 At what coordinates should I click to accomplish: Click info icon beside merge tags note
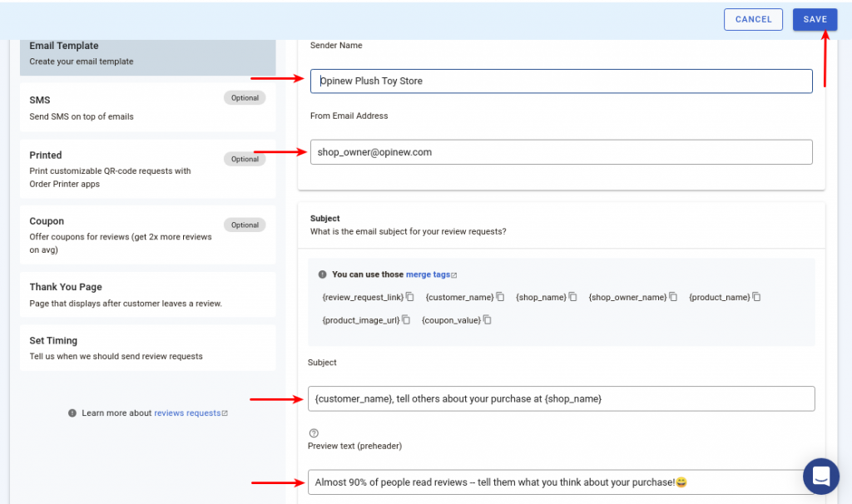pyautogui.click(x=322, y=274)
